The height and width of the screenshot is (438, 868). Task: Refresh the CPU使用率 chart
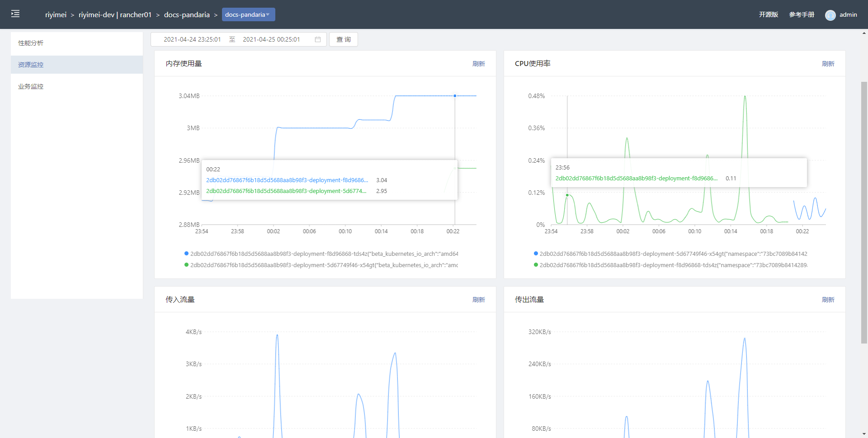coord(828,64)
